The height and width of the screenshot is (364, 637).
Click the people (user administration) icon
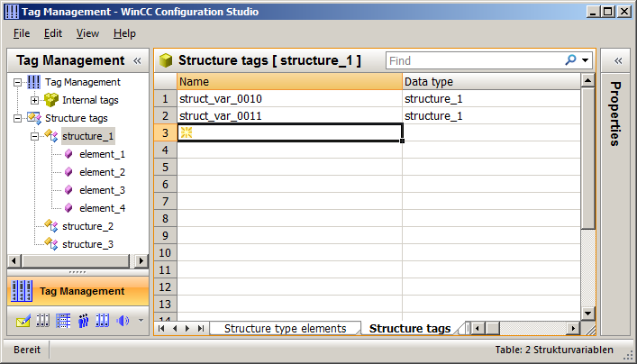pos(84,320)
